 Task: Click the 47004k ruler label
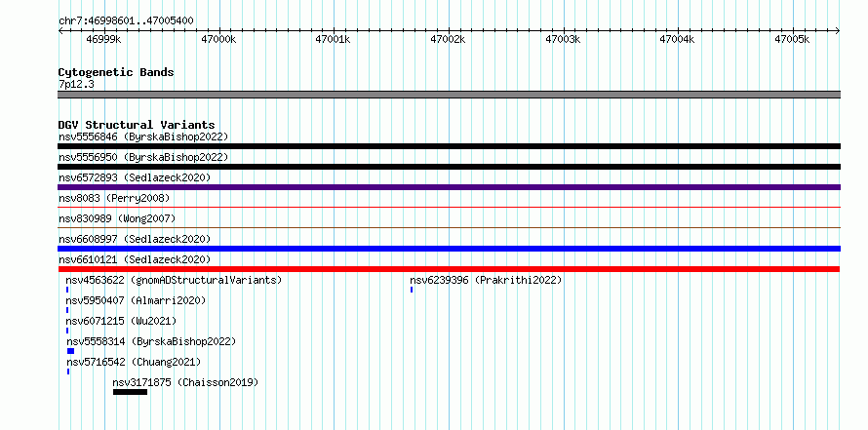(x=677, y=39)
